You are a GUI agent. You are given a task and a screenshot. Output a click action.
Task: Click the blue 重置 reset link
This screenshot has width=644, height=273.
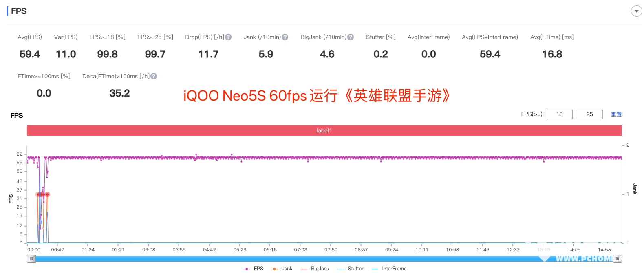(x=616, y=114)
